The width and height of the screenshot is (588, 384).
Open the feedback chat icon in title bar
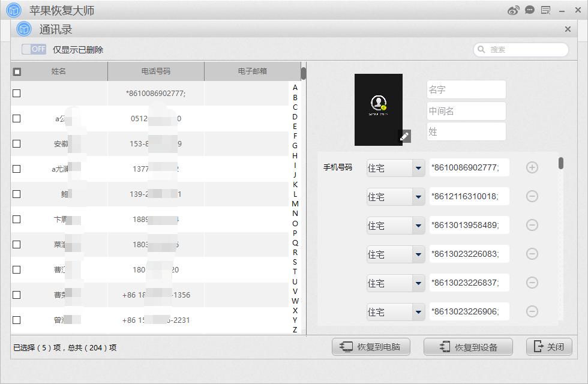(529, 10)
